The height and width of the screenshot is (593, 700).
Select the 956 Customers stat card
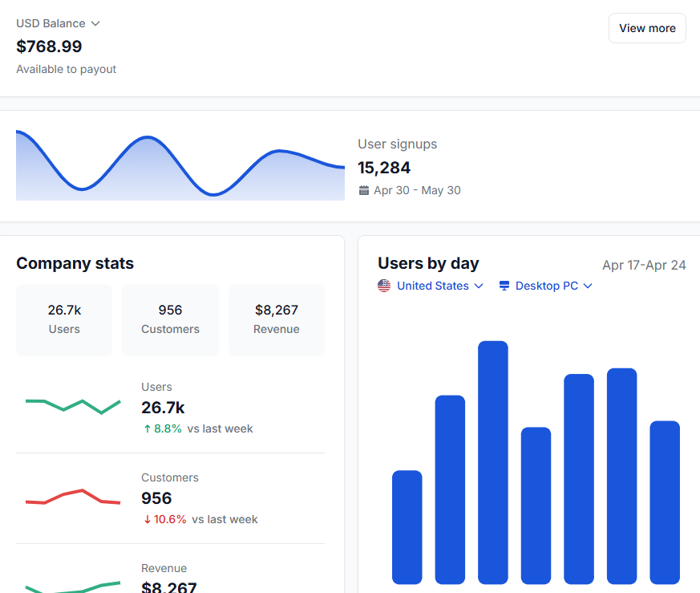pyautogui.click(x=170, y=319)
